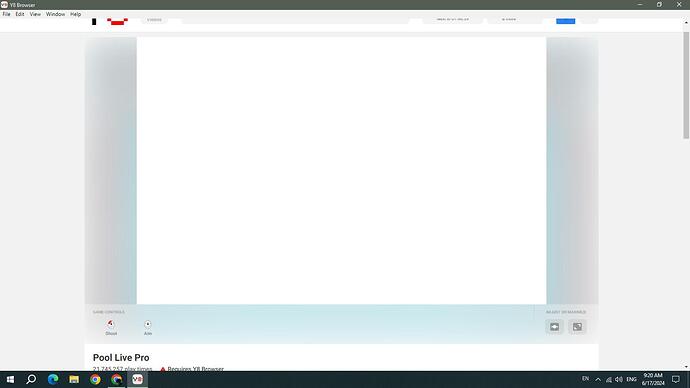Open Windows taskbar search

[31, 379]
